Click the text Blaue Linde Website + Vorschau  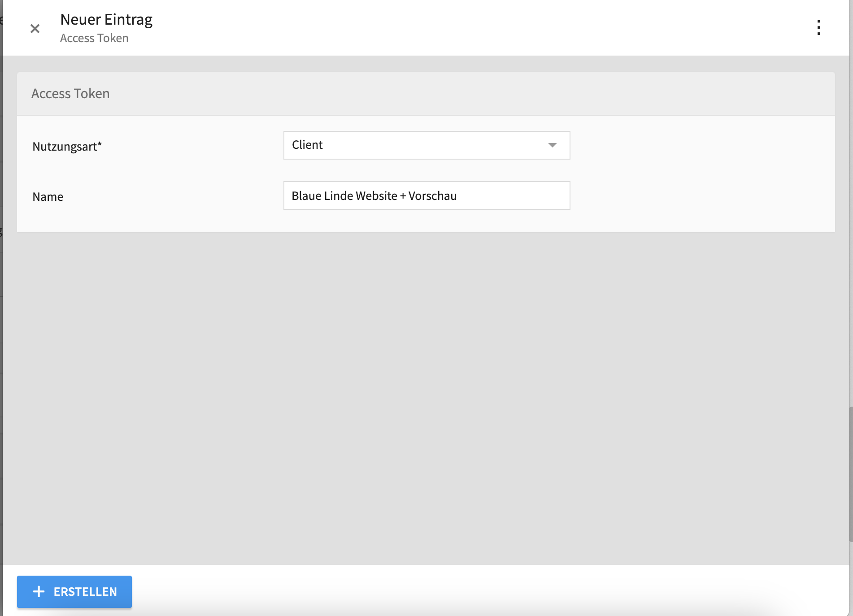tap(374, 196)
